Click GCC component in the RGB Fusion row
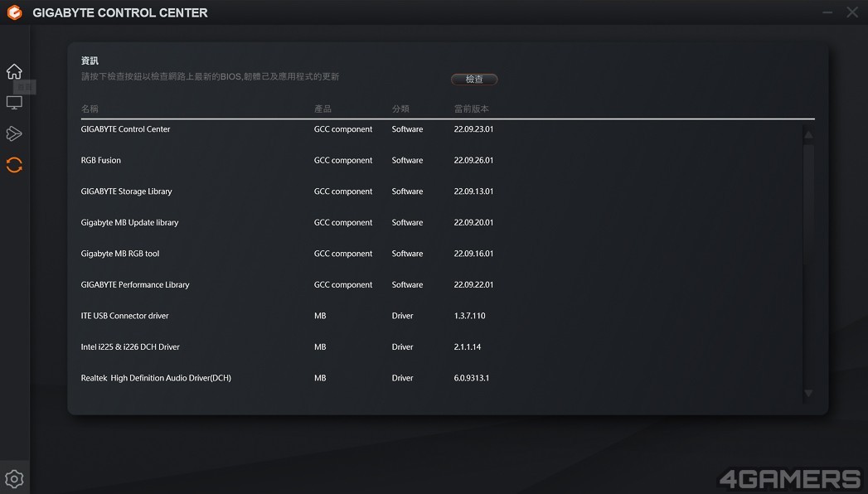868x494 pixels. pos(343,161)
